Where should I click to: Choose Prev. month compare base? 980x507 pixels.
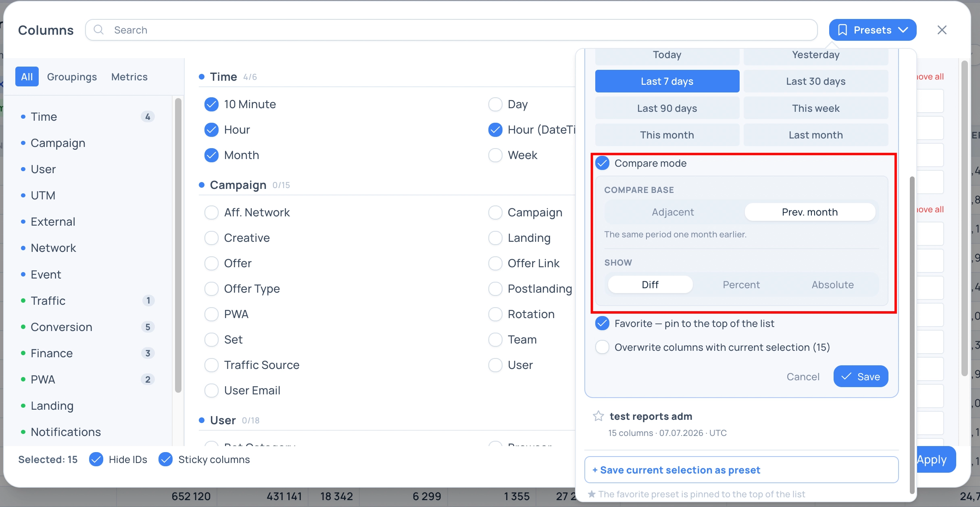click(810, 212)
